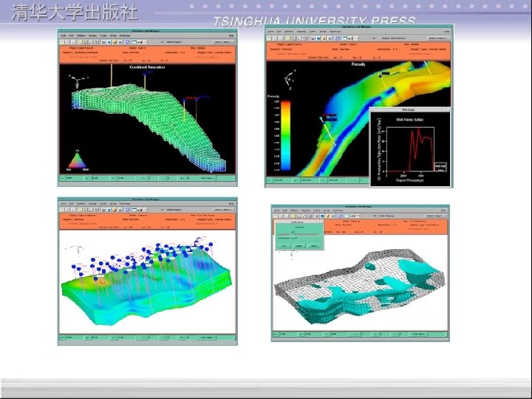Click Select Object button in well-trajectories window

pos(223,210)
